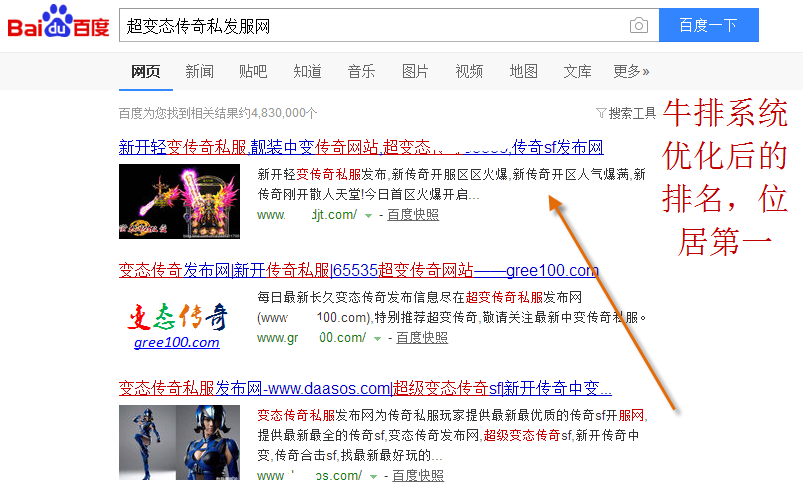Open the www.gr...00.com URL link
Screen dimensions: 803x487
(x=311, y=337)
